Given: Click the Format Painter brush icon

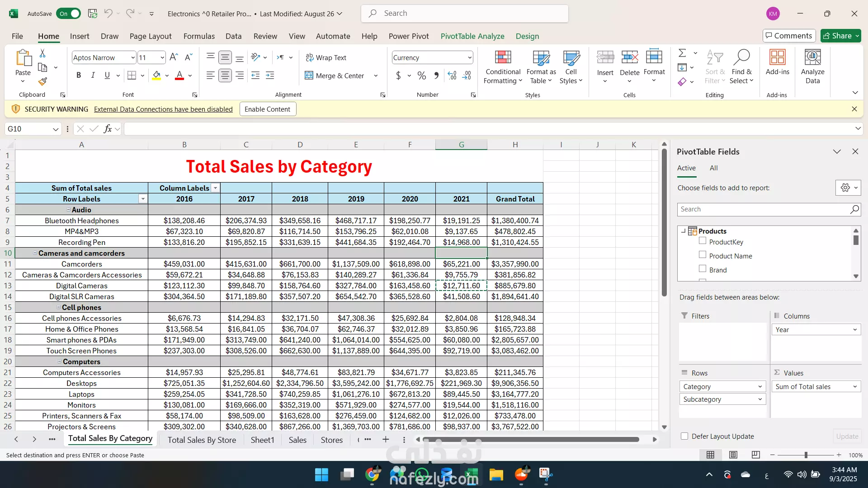Looking at the screenshot, I should (x=42, y=81).
